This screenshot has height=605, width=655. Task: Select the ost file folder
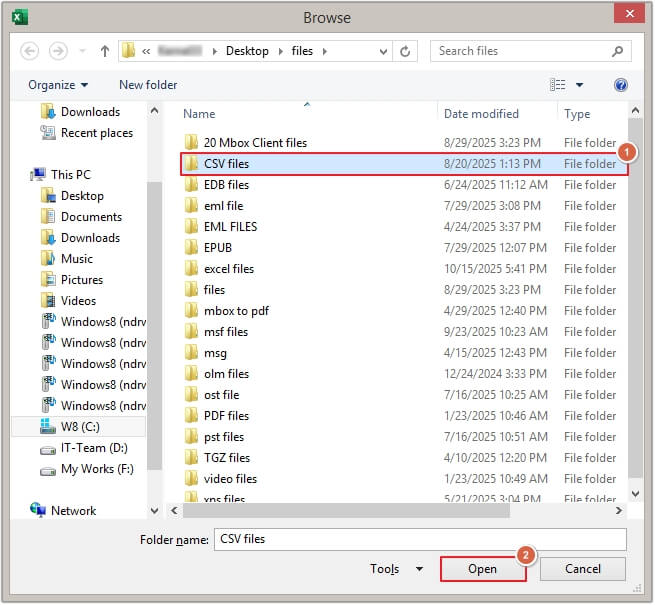(404, 395)
